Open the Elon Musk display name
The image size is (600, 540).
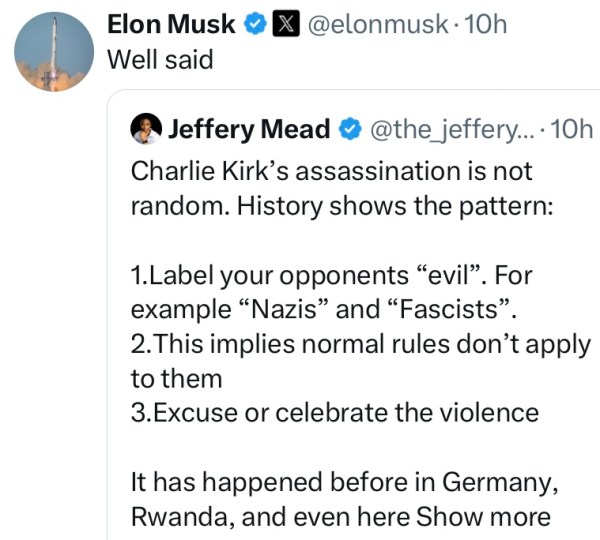click(171, 24)
